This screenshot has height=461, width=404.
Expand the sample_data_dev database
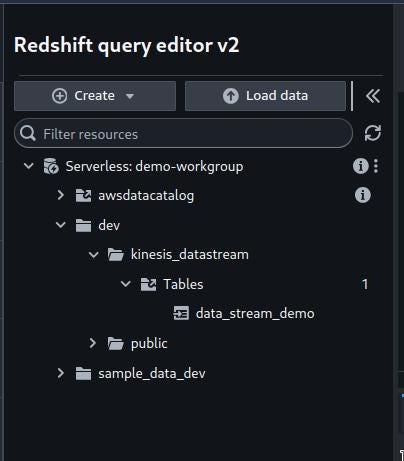[x=61, y=373]
